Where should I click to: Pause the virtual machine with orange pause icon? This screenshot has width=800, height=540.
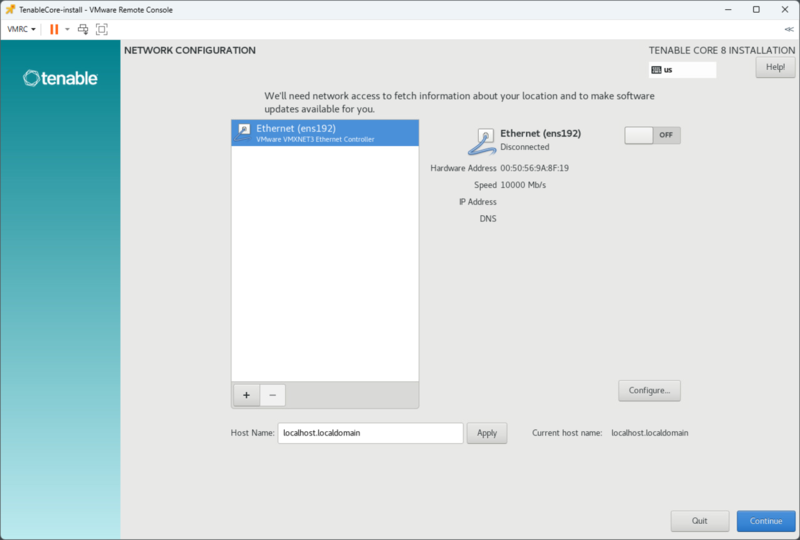(x=54, y=29)
